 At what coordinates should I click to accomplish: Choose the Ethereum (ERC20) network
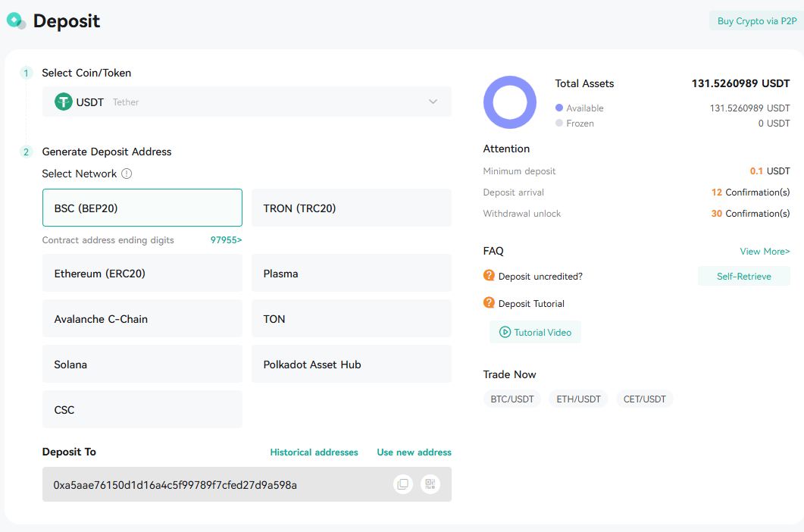tap(142, 273)
